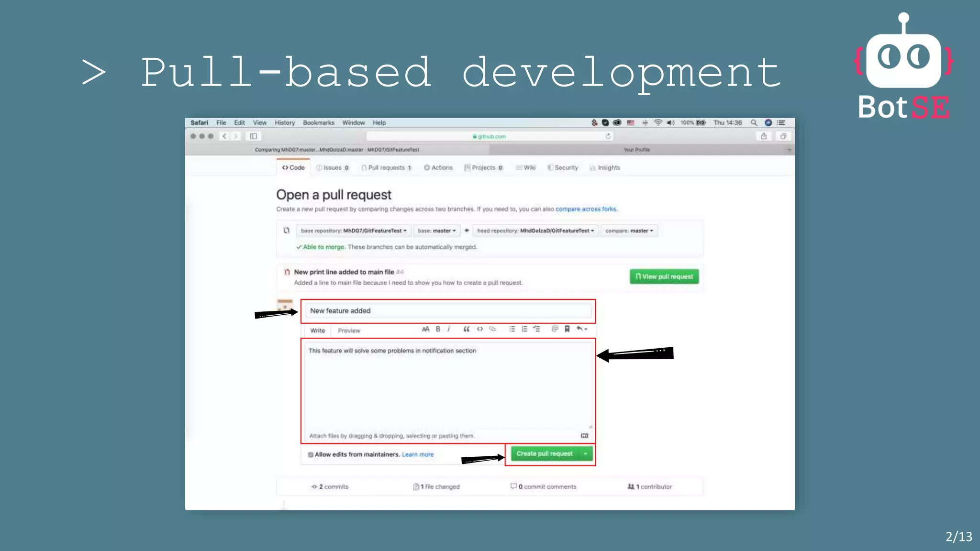Viewport: 980px width, 551px height.
Task: Enable Allow edits from maintainers checkbox
Action: [x=311, y=455]
